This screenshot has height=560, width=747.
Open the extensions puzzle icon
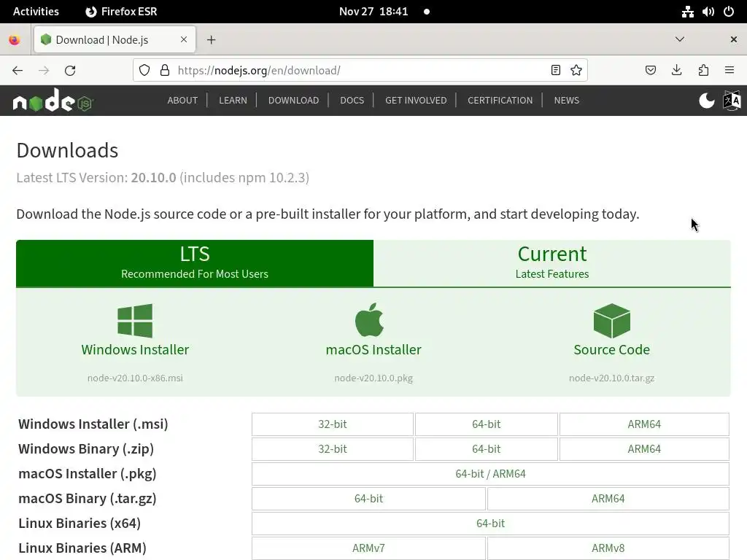[703, 71]
